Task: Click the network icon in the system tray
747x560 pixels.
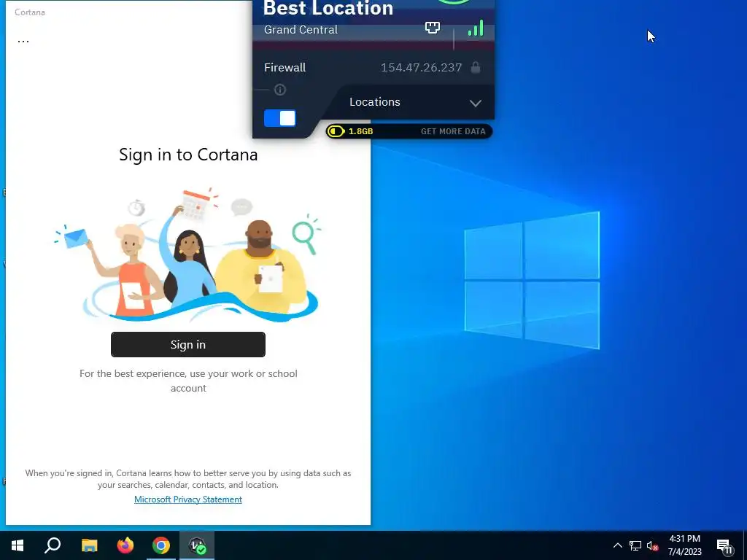Action: pos(635,545)
